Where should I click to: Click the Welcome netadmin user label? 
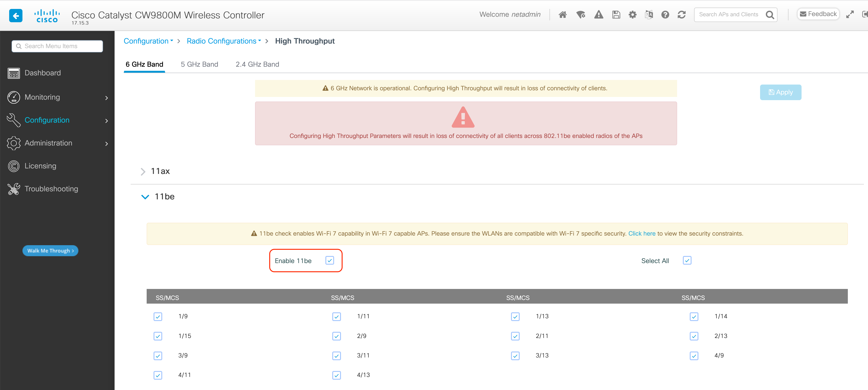(x=510, y=14)
